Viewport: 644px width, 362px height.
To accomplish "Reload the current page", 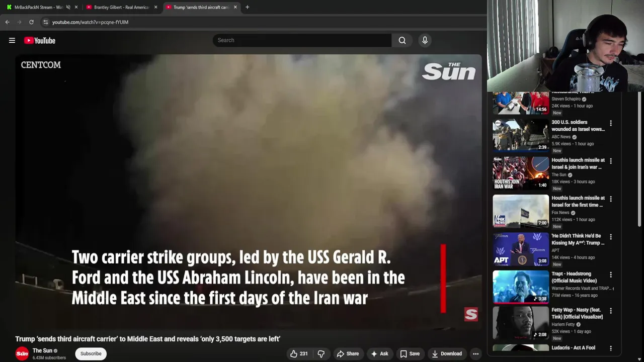I will coord(31,22).
